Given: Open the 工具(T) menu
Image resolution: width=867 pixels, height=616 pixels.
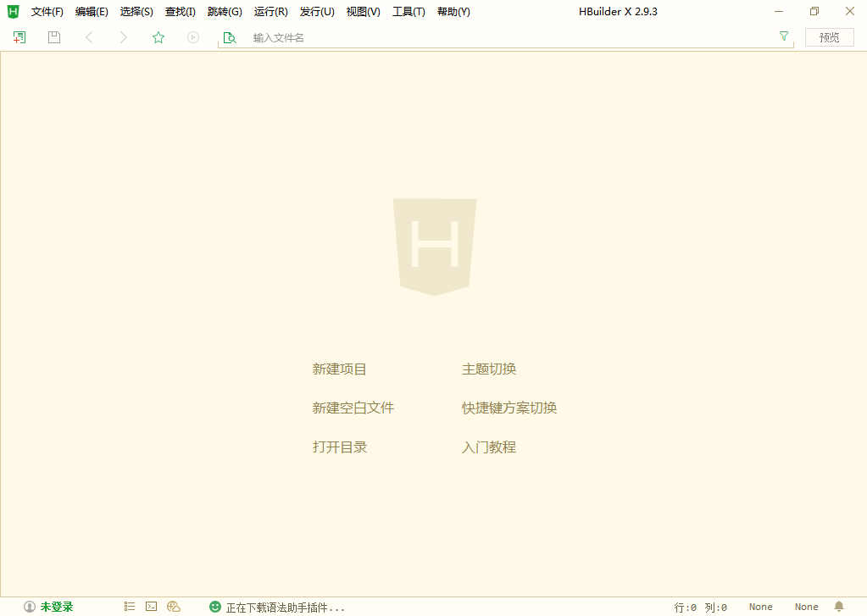Looking at the screenshot, I should tap(408, 12).
